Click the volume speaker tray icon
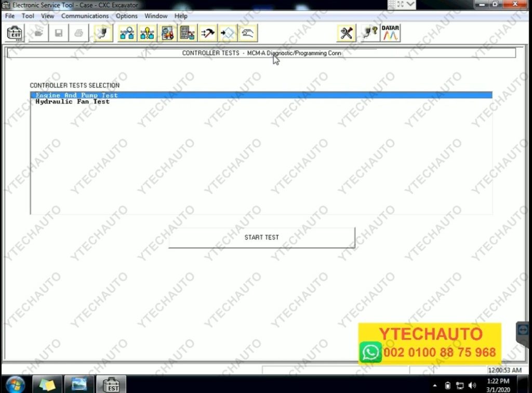Viewport: 532px width, 393px height. pos(472,385)
